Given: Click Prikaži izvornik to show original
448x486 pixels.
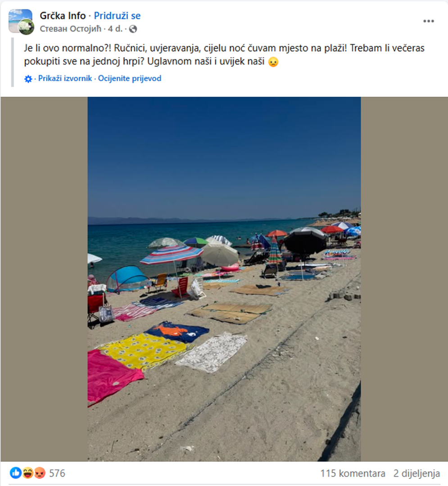Looking at the screenshot, I should point(65,78).
